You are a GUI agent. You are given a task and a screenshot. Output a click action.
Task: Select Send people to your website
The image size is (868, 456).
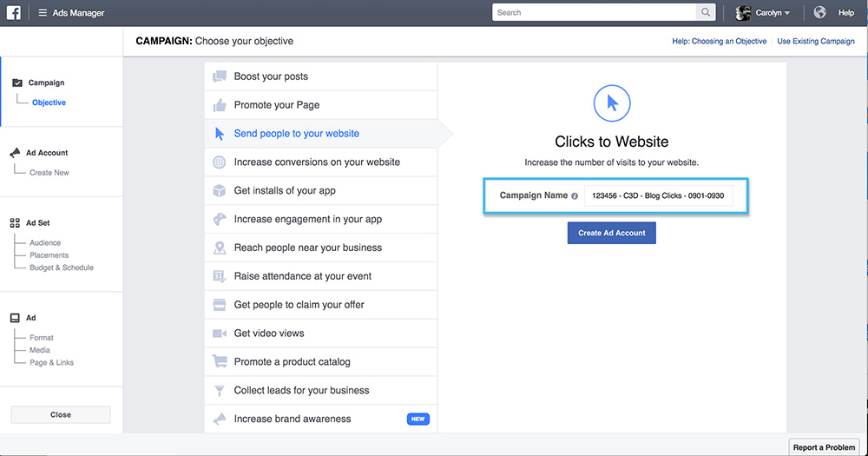[321, 134]
